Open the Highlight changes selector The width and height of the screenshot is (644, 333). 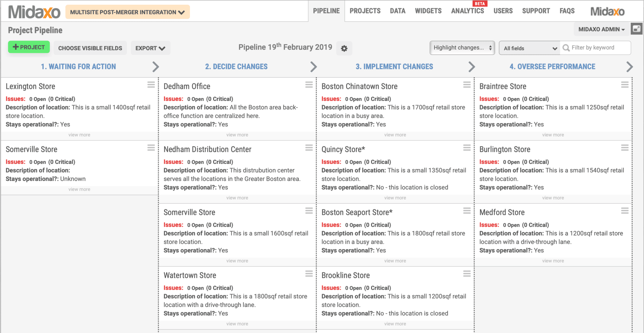click(x=462, y=48)
